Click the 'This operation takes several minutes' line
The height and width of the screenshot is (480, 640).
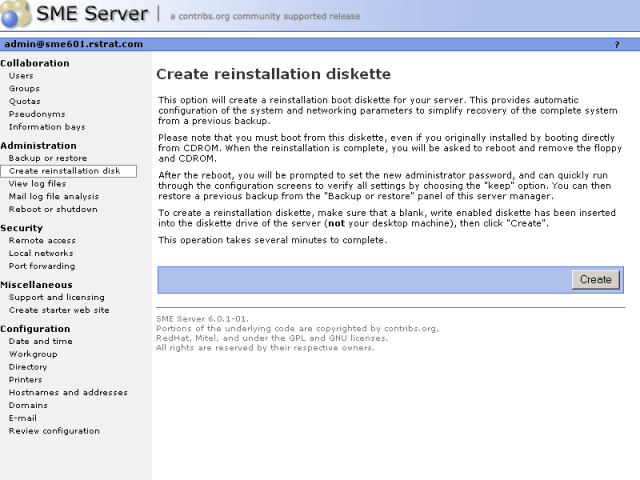tap(273, 240)
